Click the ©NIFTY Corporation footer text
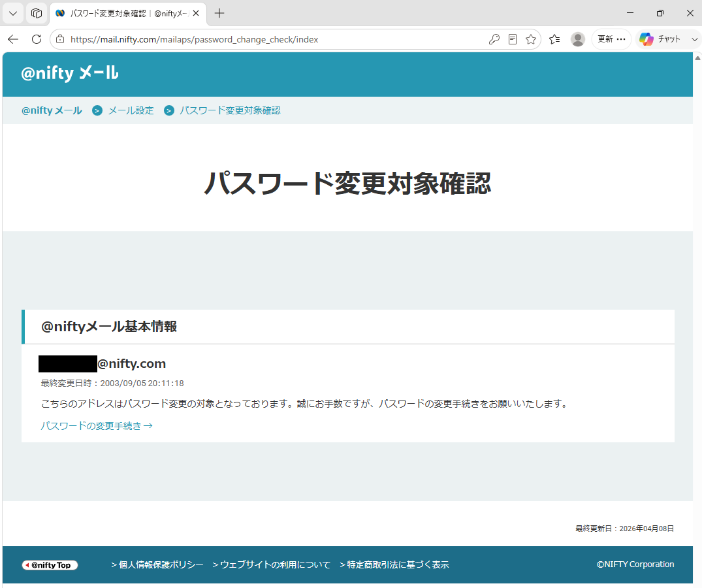The image size is (702, 588). pyautogui.click(x=635, y=564)
